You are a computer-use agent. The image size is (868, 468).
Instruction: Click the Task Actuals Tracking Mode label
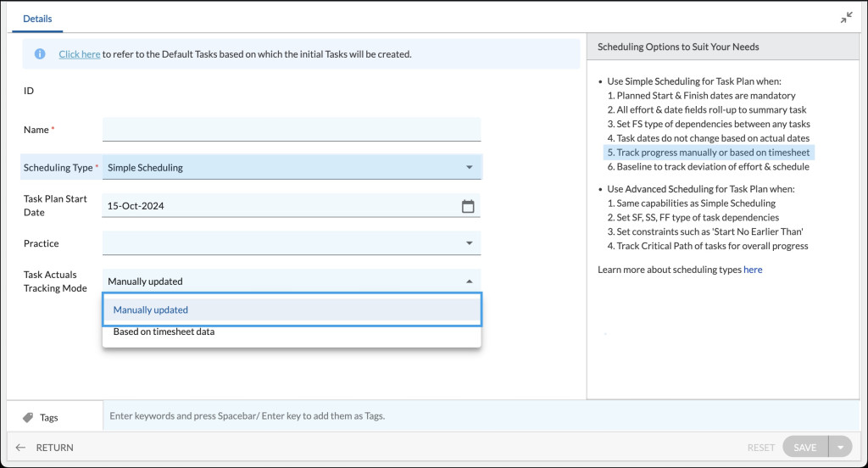[x=55, y=281]
